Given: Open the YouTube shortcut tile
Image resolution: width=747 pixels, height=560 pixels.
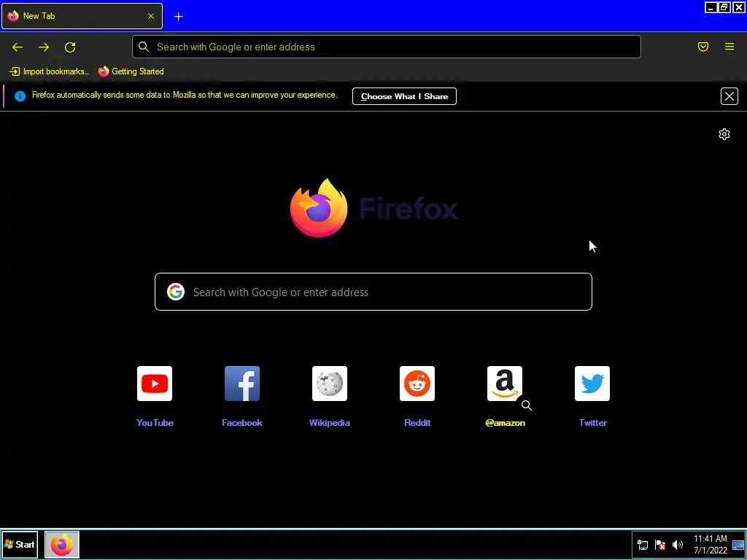Looking at the screenshot, I should coord(155,384).
